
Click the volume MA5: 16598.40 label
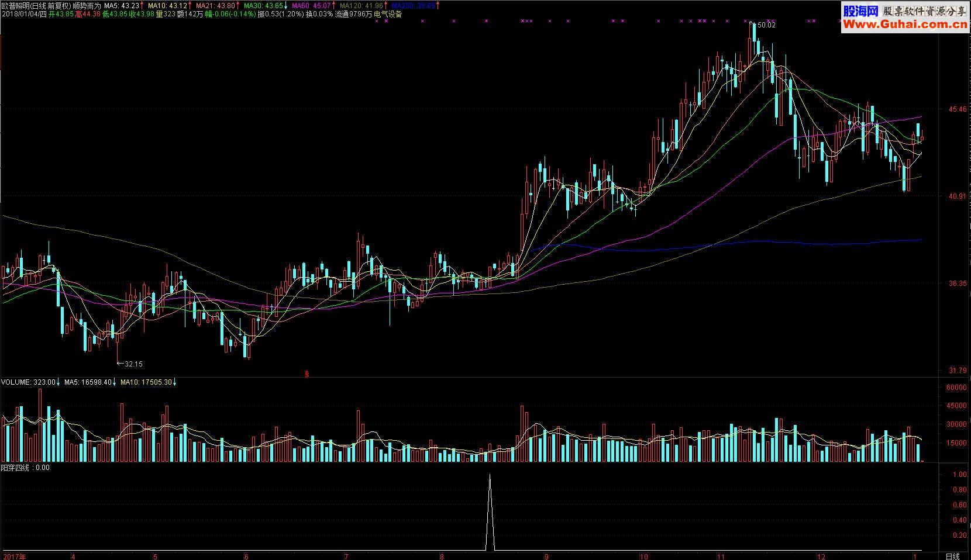88,382
